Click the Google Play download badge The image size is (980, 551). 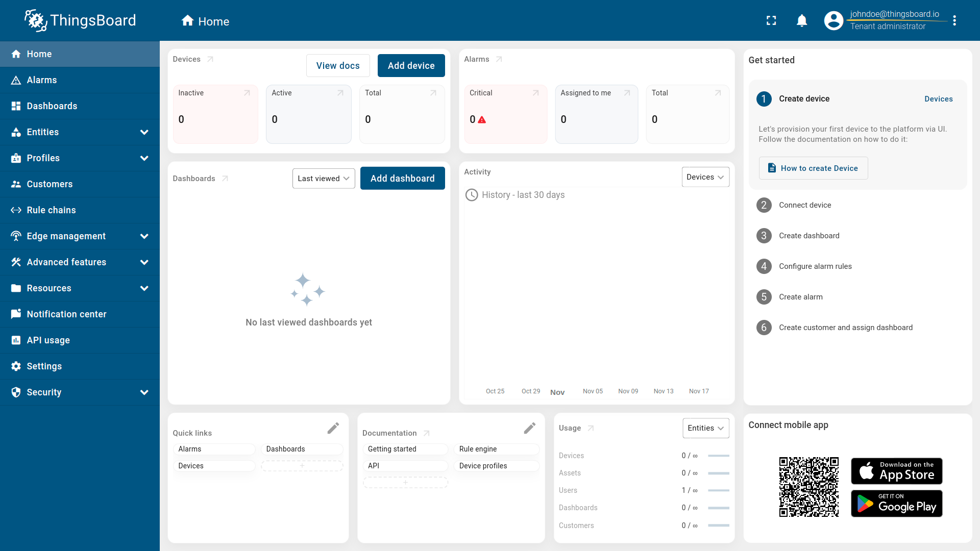pyautogui.click(x=896, y=504)
